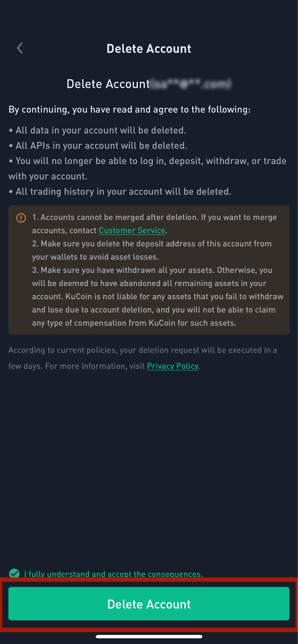Open the Privacy Policy link
The height and width of the screenshot is (644, 298).
173,366
